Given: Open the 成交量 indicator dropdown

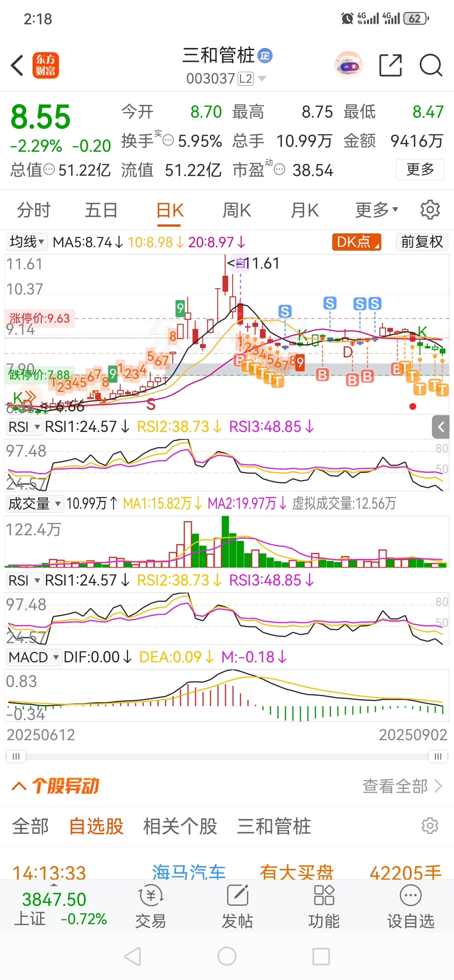Looking at the screenshot, I should coord(34,504).
